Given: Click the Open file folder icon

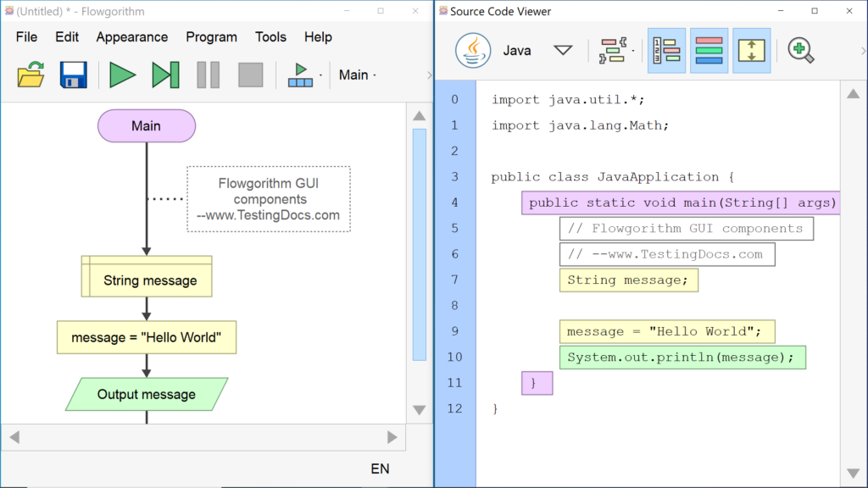Looking at the screenshot, I should (31, 75).
